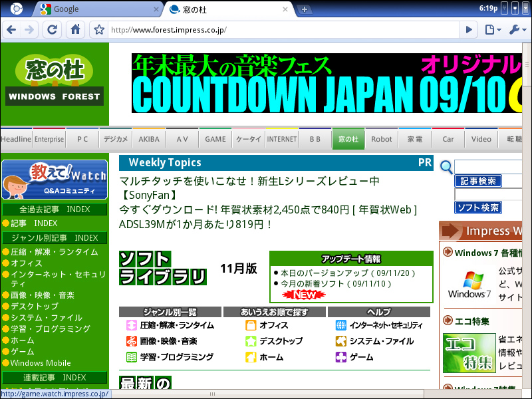The height and width of the screenshot is (399, 532).
Task: Open the Video nav tab
Action: point(481,139)
